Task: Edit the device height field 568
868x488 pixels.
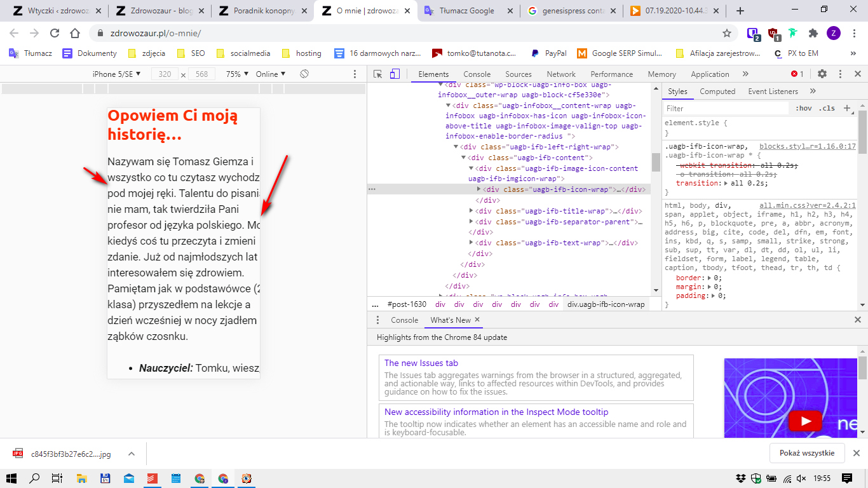Action: (202, 74)
